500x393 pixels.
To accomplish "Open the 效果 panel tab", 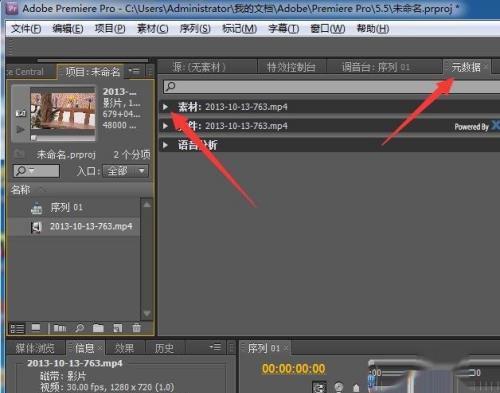I will coord(124,348).
